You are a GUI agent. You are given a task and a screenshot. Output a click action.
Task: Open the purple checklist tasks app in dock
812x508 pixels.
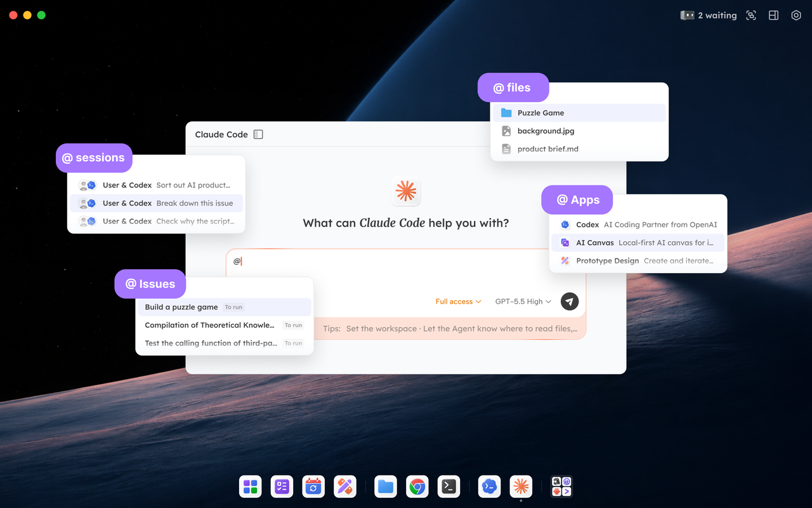pyautogui.click(x=282, y=487)
